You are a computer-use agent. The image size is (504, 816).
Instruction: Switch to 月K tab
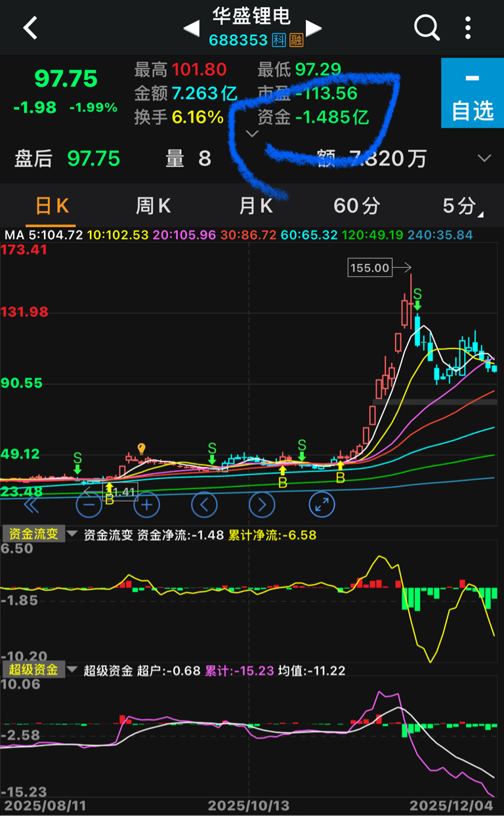tap(255, 206)
